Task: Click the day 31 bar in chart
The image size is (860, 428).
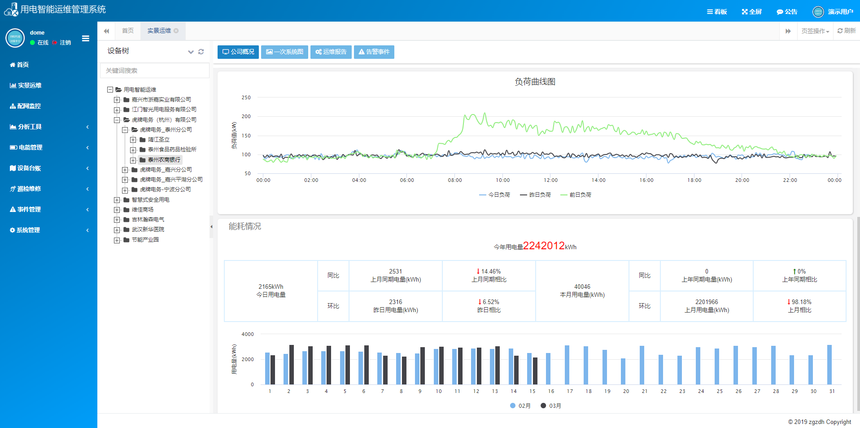Action: tap(829, 365)
